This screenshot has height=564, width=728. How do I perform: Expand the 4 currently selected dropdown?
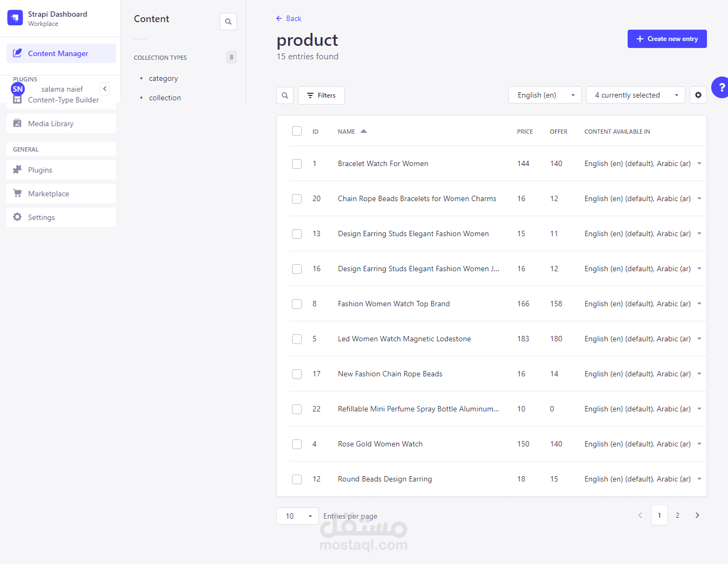pos(635,95)
